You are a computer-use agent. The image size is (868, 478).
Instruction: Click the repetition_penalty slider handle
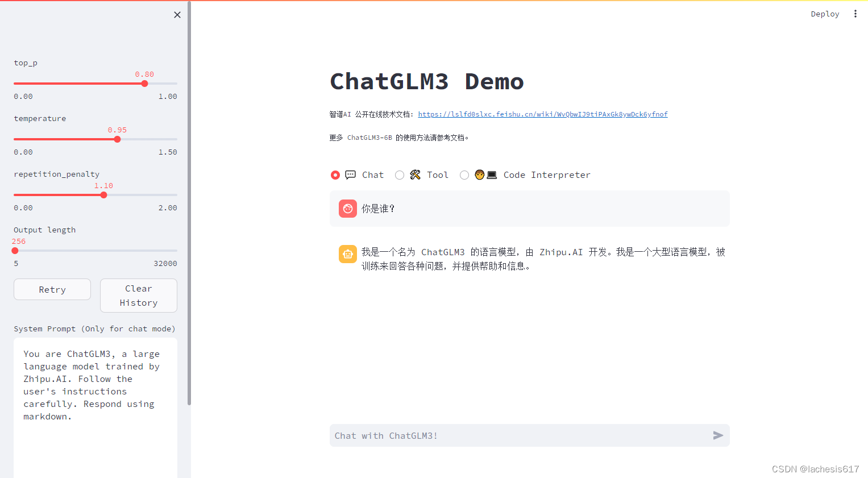click(103, 195)
